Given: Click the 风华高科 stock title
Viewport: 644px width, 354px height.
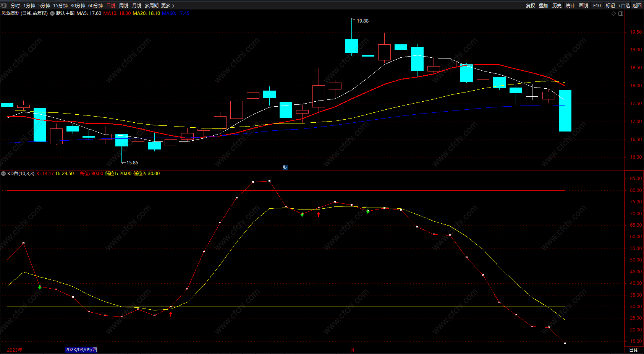Looking at the screenshot, I should point(24,13).
